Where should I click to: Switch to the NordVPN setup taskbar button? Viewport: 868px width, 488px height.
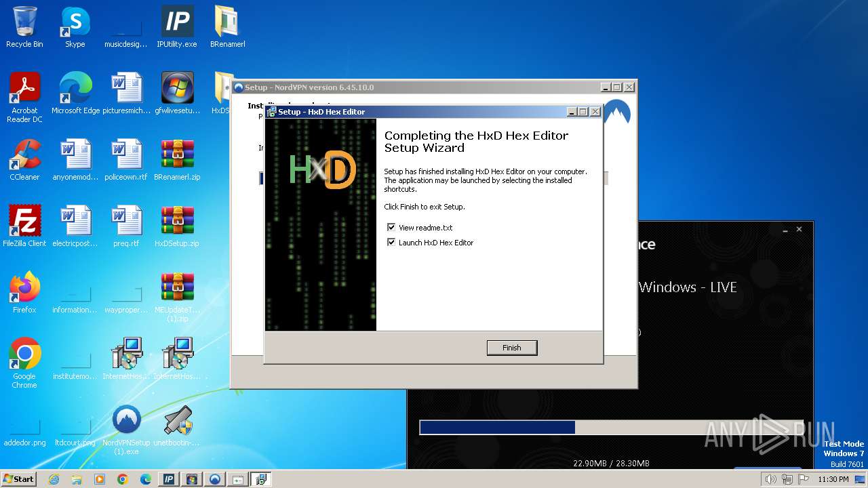pos(215,479)
